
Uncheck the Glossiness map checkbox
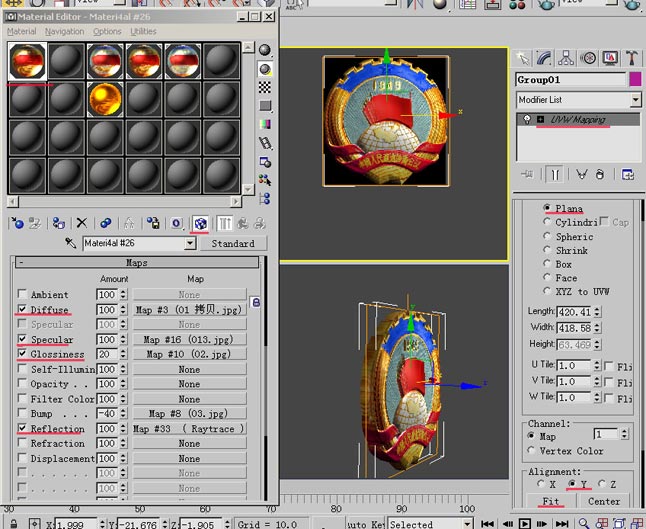coord(22,353)
